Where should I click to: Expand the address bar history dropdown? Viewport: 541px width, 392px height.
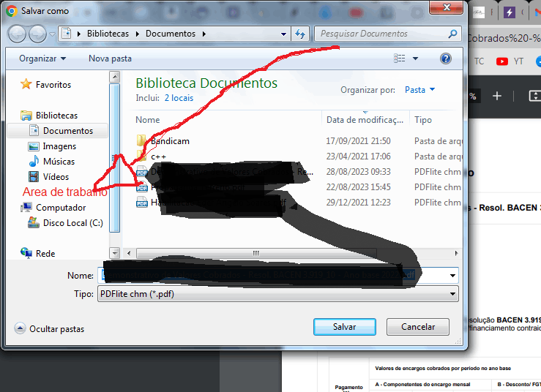click(x=283, y=34)
